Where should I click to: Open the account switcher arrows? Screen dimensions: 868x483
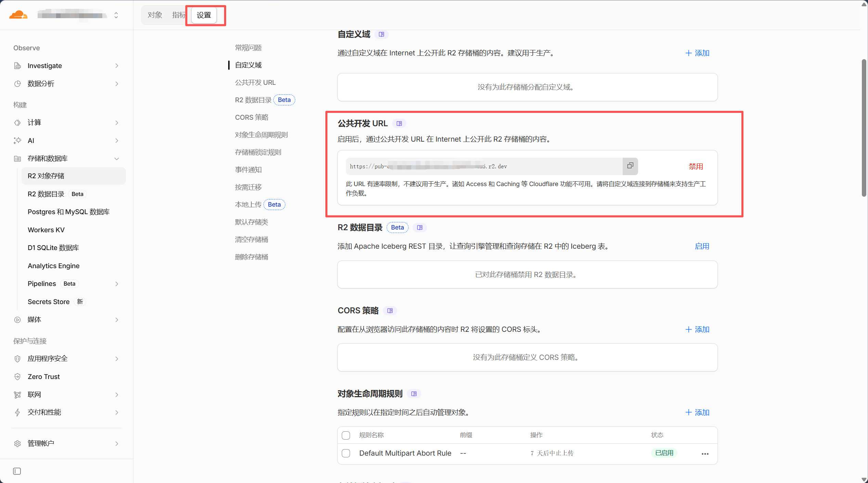point(116,15)
